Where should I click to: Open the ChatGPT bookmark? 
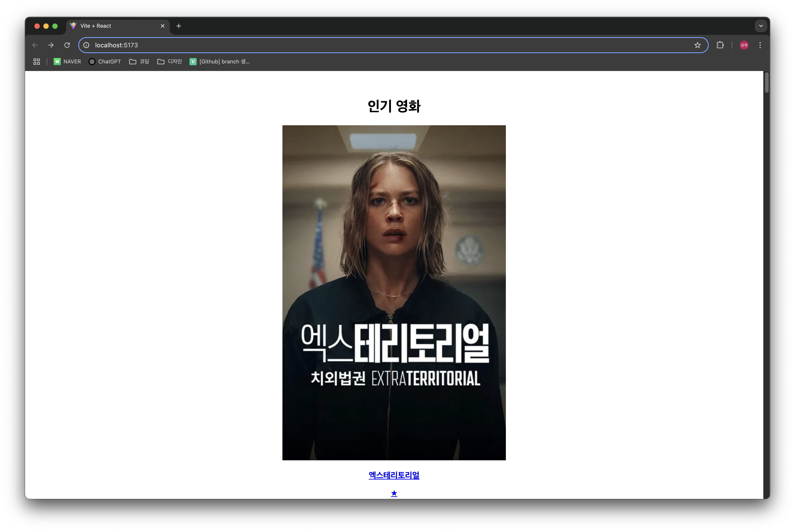point(105,61)
